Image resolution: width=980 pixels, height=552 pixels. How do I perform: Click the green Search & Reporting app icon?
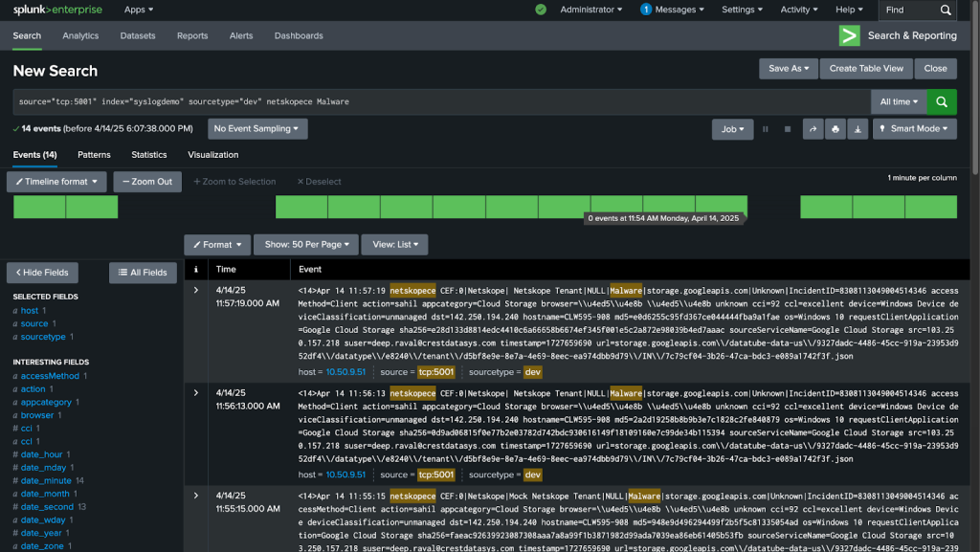pos(850,35)
